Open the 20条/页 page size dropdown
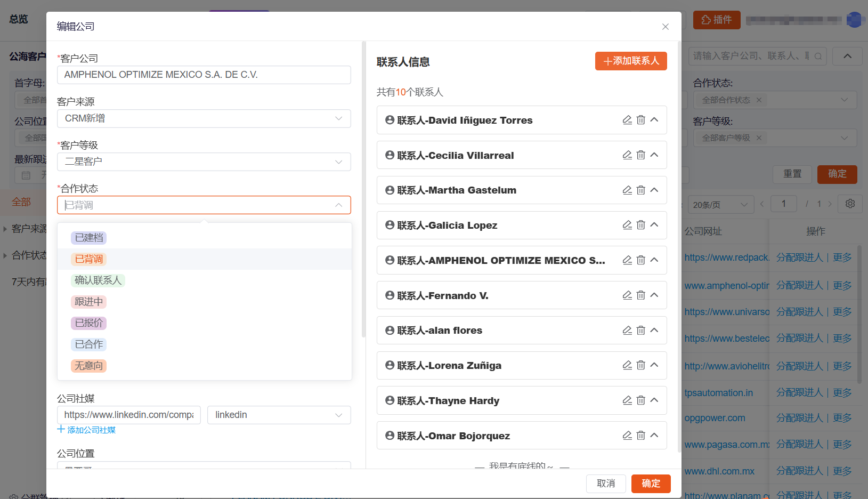The width and height of the screenshot is (868, 499). pyautogui.click(x=720, y=204)
